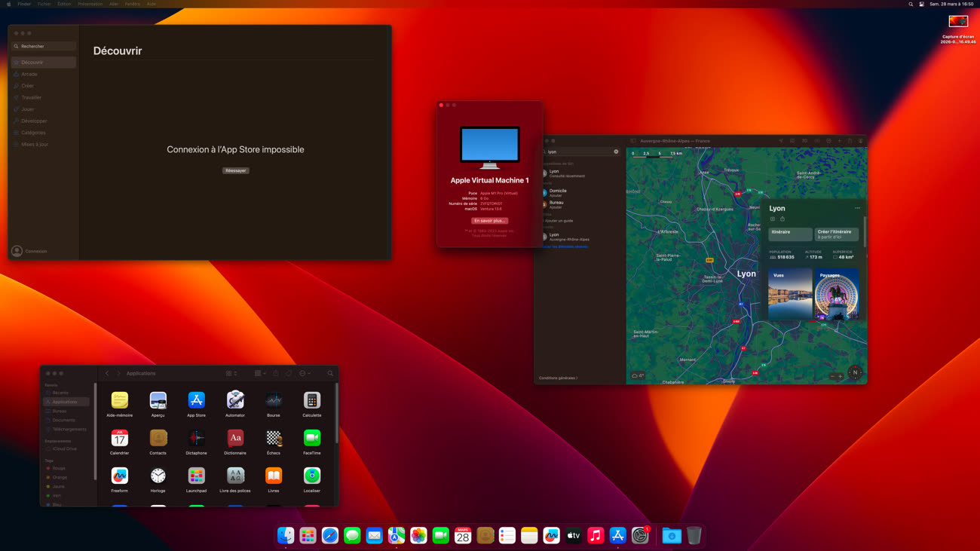Open Apple TV from the Dock
Viewport: 980px width, 551px height.
[574, 535]
